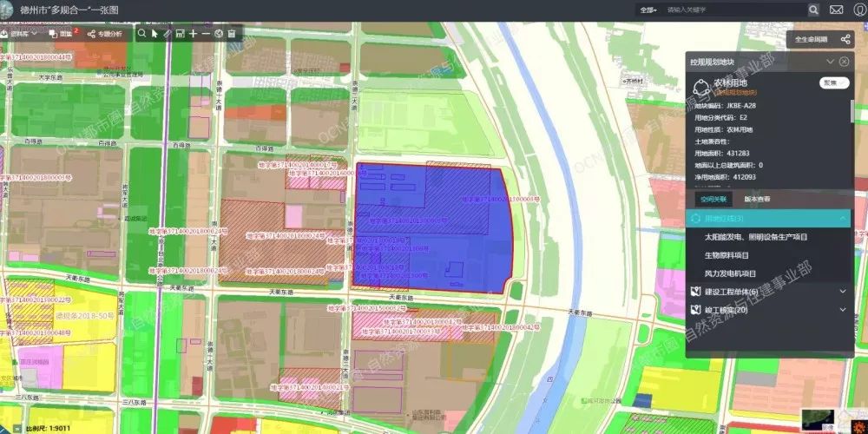Click the 竣工核实 map-pin icon

[x=696, y=310]
